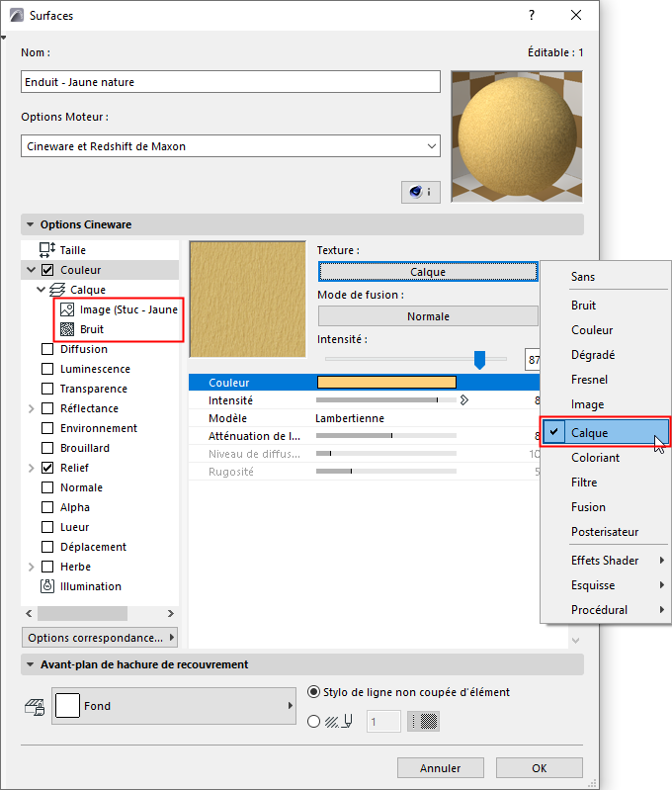Click the line pattern swatch icon
The image size is (672, 790).
pos(423,722)
